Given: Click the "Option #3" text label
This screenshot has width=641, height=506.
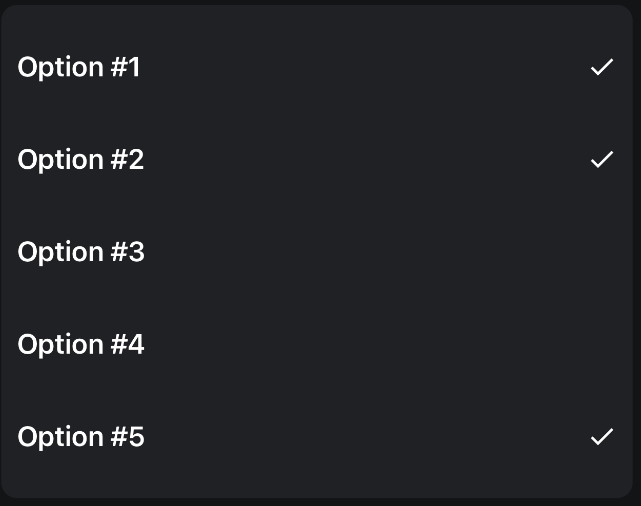Looking at the screenshot, I should pos(81,252).
